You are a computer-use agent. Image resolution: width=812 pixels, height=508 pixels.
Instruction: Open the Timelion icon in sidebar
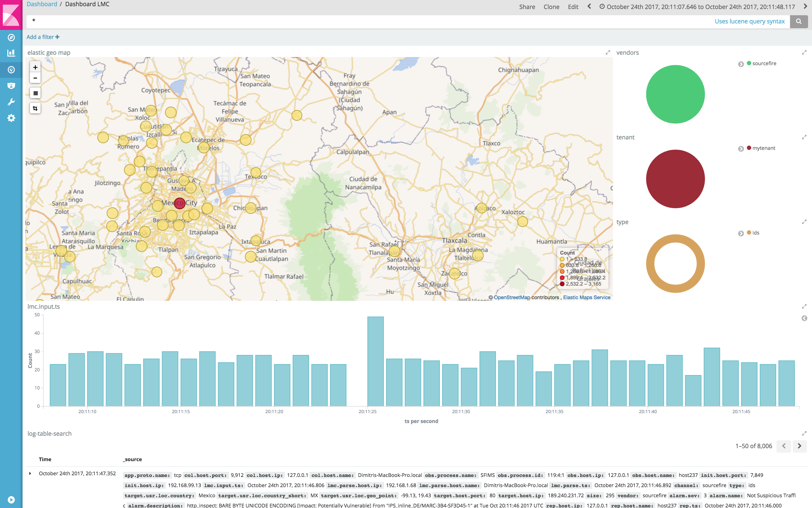coord(11,86)
